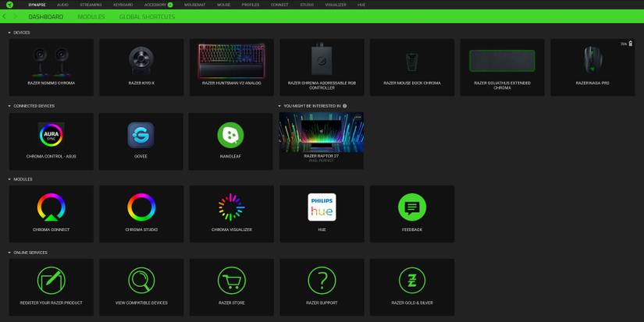Open the Philips Hue module icon

322,207
